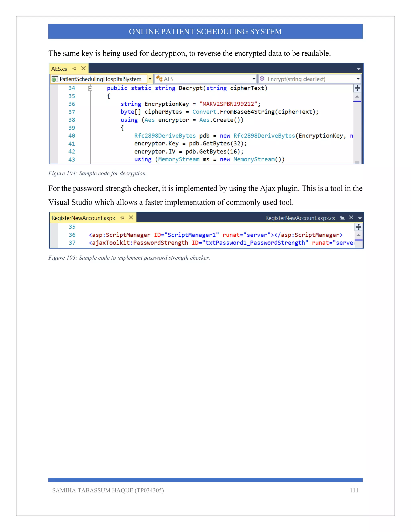Close the RegisterNewAccount.aspx.cs preview tab

click(x=351, y=218)
